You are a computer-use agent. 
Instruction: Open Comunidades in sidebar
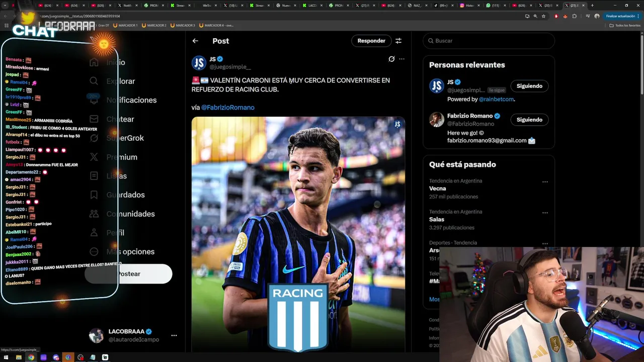[x=122, y=214]
